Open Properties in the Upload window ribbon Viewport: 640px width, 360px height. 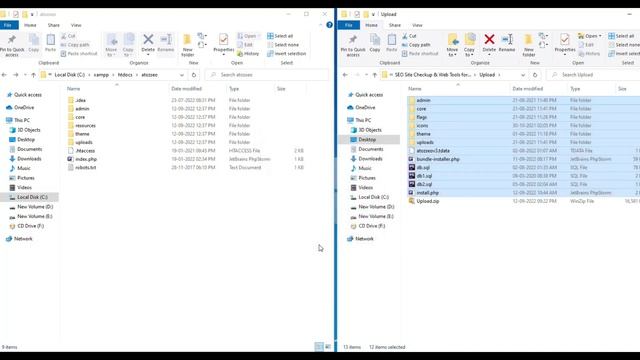pyautogui.click(x=565, y=44)
